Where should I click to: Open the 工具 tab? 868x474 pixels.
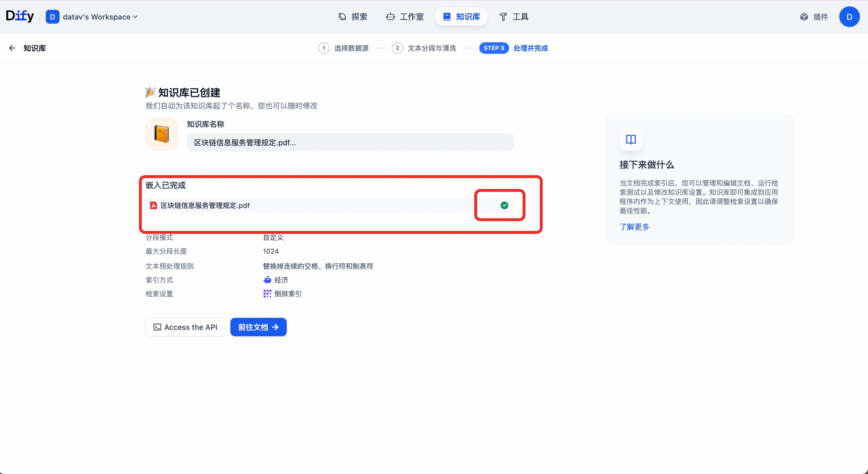[513, 17]
